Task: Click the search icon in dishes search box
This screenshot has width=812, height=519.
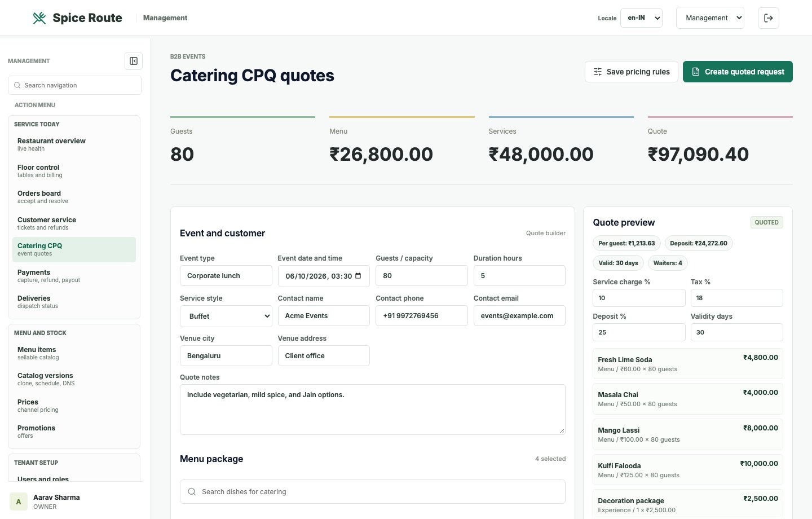Action: [x=192, y=492]
